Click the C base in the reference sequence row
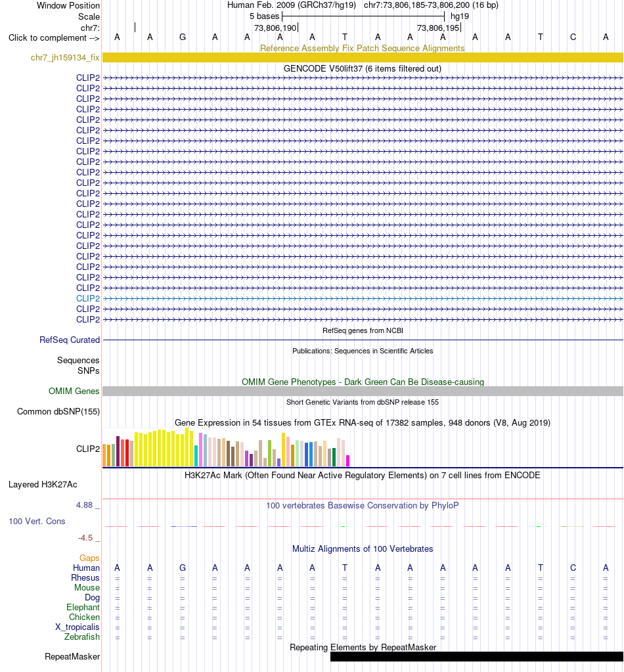 tap(573, 37)
